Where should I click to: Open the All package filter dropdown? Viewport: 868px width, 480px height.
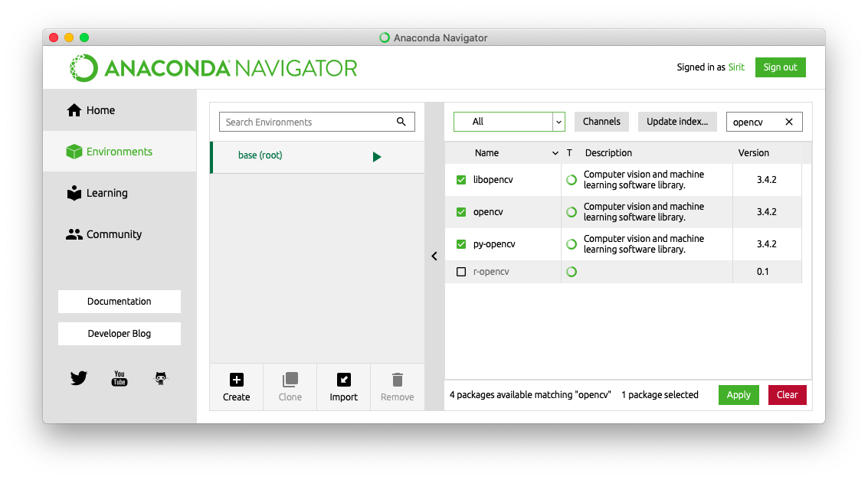509,122
